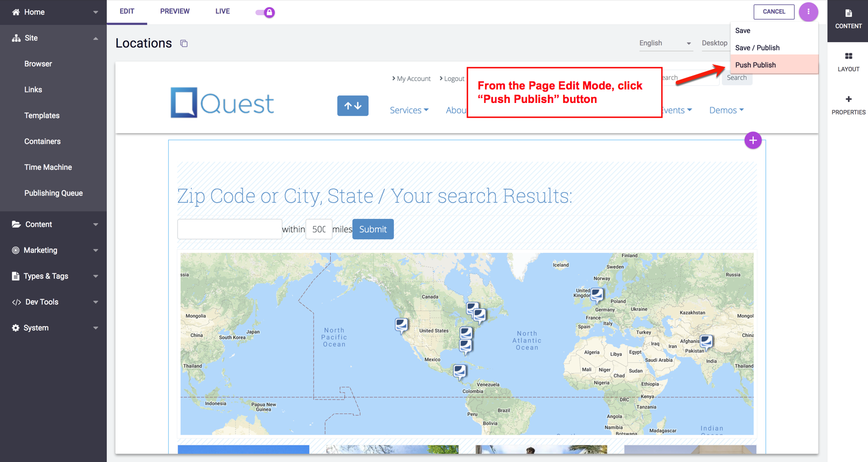This screenshot has height=462, width=868.
Task: Open the three-dot more options button
Action: tap(808, 12)
